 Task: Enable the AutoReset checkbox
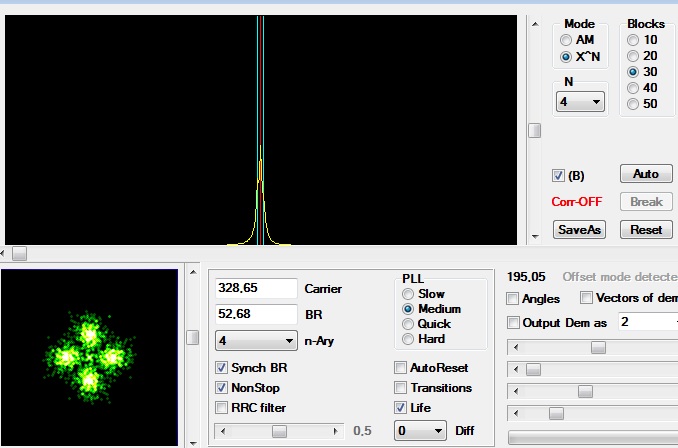400,368
